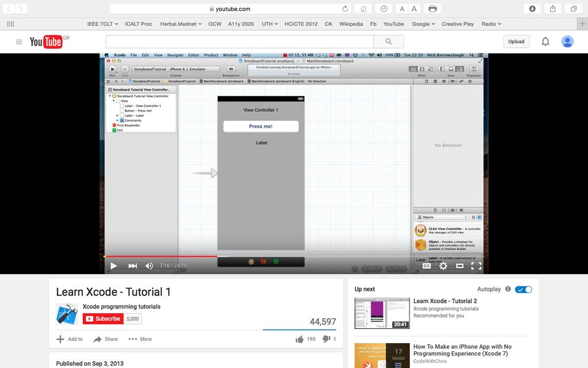Turn off the Autoplay switch
Screen dimensions: 588x368
[x=524, y=289]
